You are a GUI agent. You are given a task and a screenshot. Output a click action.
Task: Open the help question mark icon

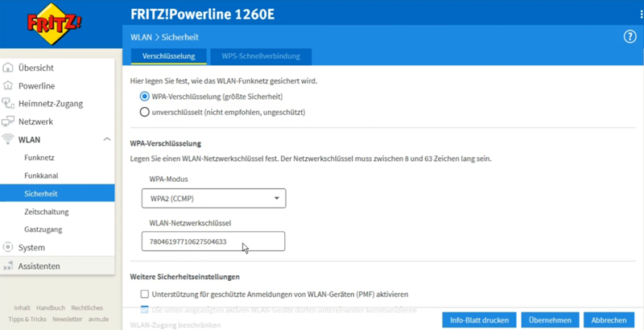630,37
